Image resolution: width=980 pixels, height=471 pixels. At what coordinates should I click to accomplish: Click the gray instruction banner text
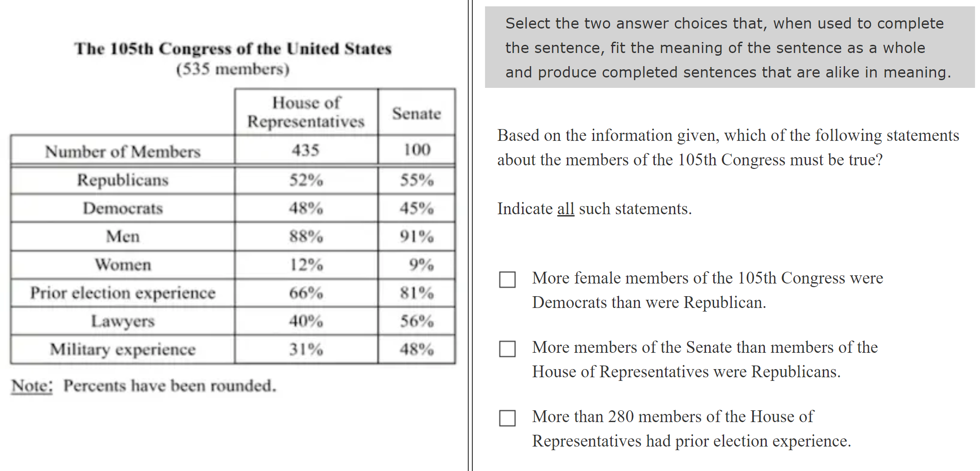pyautogui.click(x=729, y=48)
